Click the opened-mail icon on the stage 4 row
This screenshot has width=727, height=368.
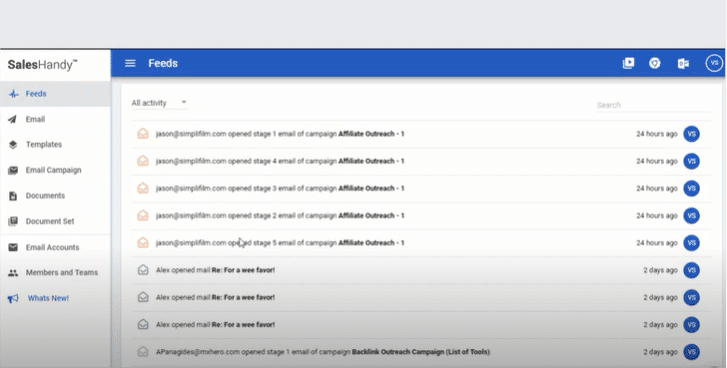[143, 161]
